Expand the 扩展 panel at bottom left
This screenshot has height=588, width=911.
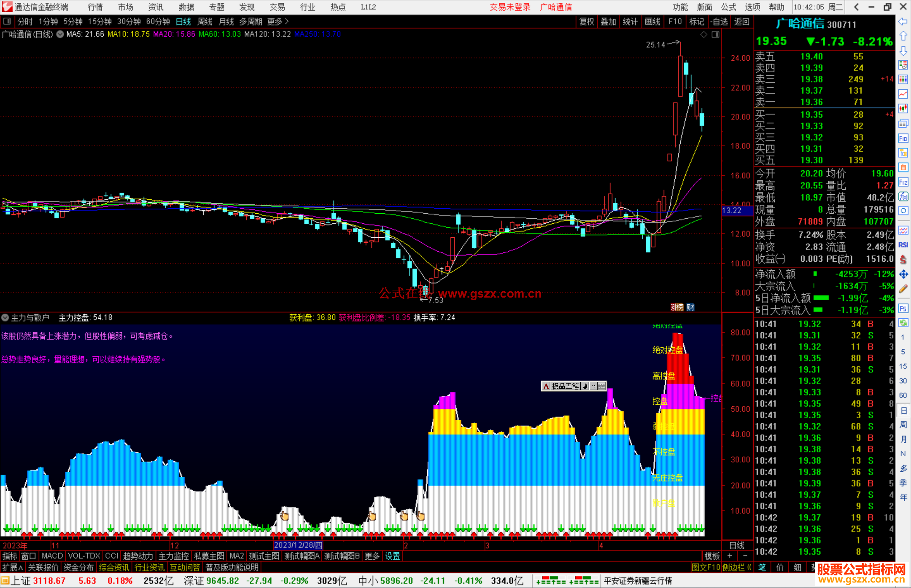point(13,567)
